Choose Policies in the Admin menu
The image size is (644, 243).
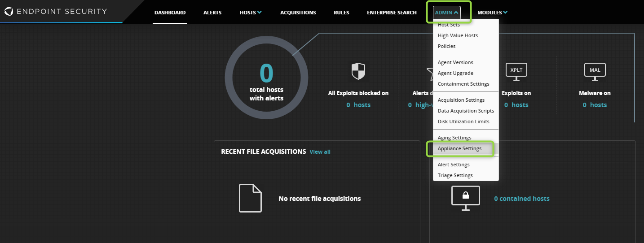[446, 46]
